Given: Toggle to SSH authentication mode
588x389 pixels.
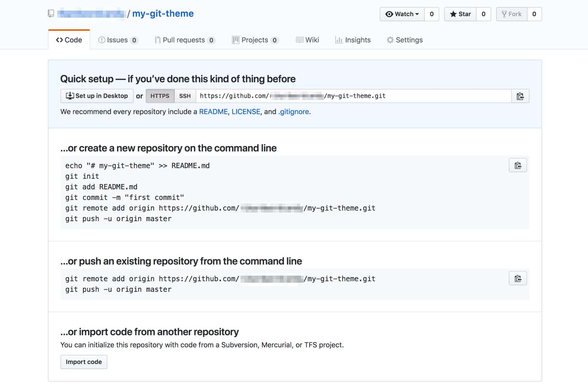Looking at the screenshot, I should [x=185, y=95].
